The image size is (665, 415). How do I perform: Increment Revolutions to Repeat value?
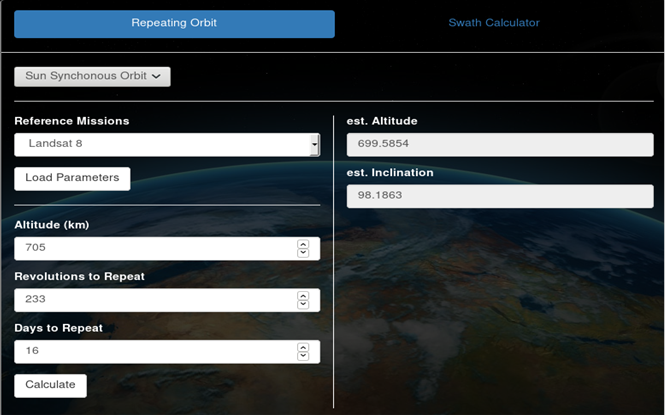(303, 296)
